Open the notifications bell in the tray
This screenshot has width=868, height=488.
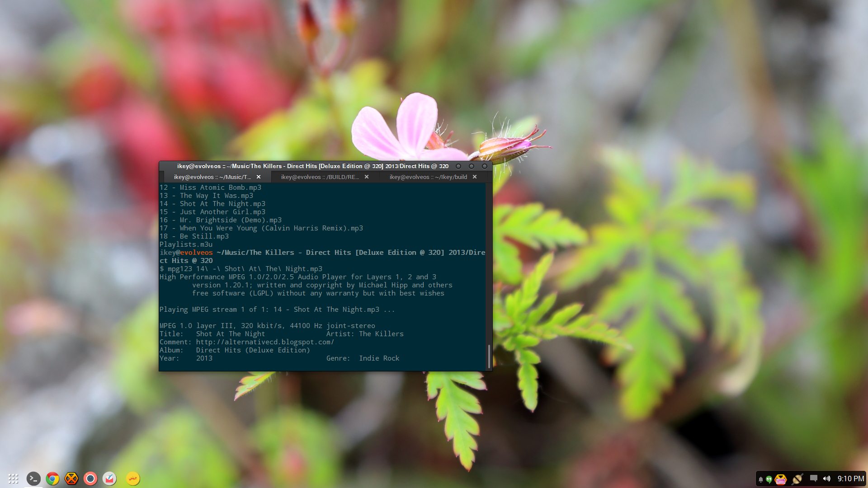tap(761, 479)
